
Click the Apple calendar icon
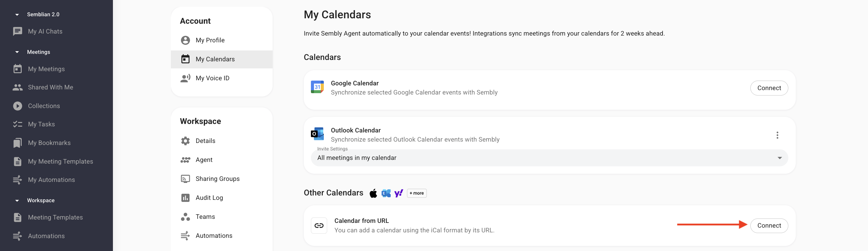coord(373,193)
